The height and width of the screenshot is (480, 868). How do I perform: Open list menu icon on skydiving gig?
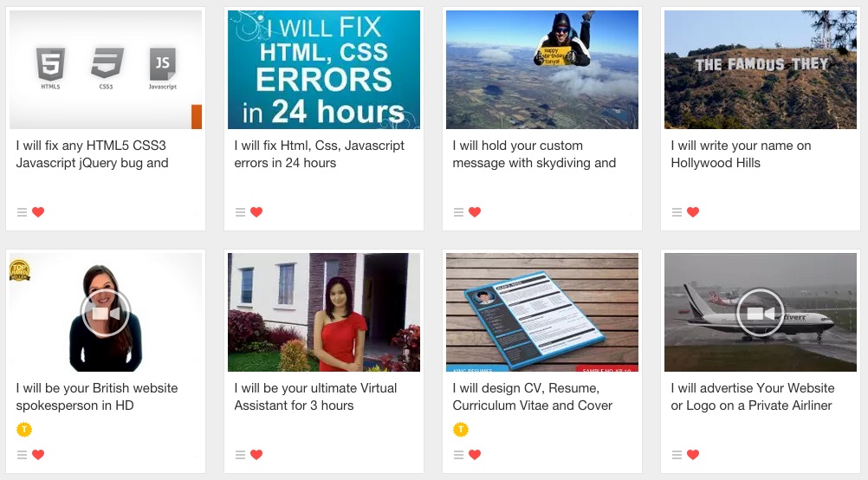(x=458, y=212)
